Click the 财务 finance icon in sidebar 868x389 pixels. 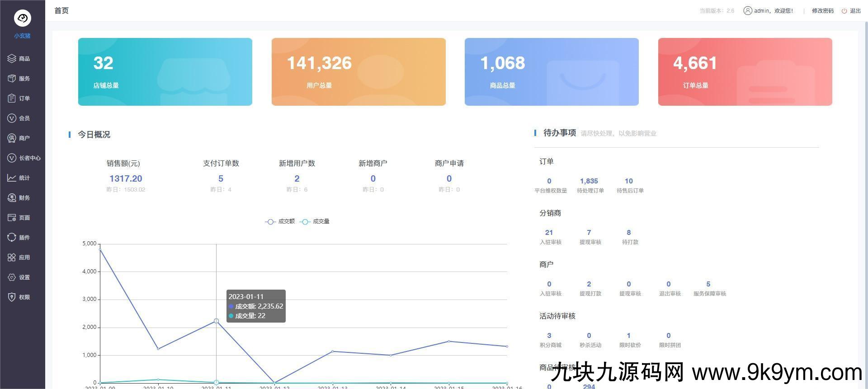pos(12,198)
